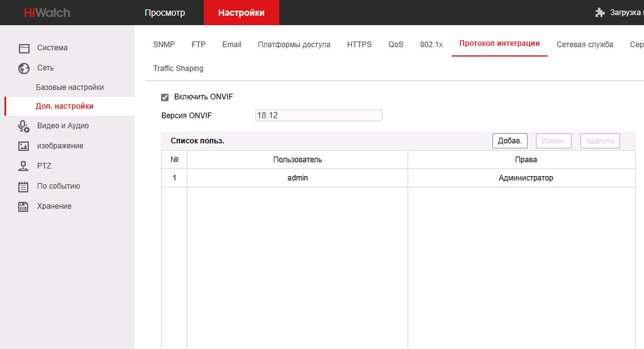Switch to Платформы доступа tab

tap(294, 45)
